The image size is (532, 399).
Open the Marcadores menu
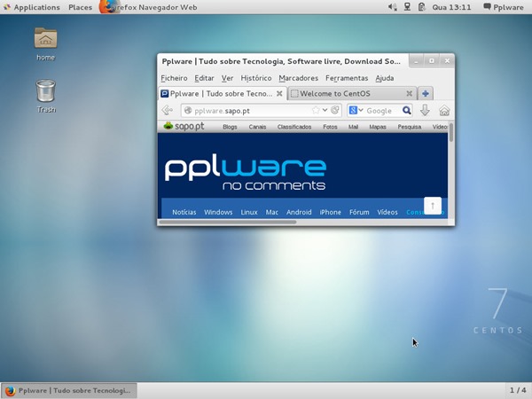tap(299, 78)
